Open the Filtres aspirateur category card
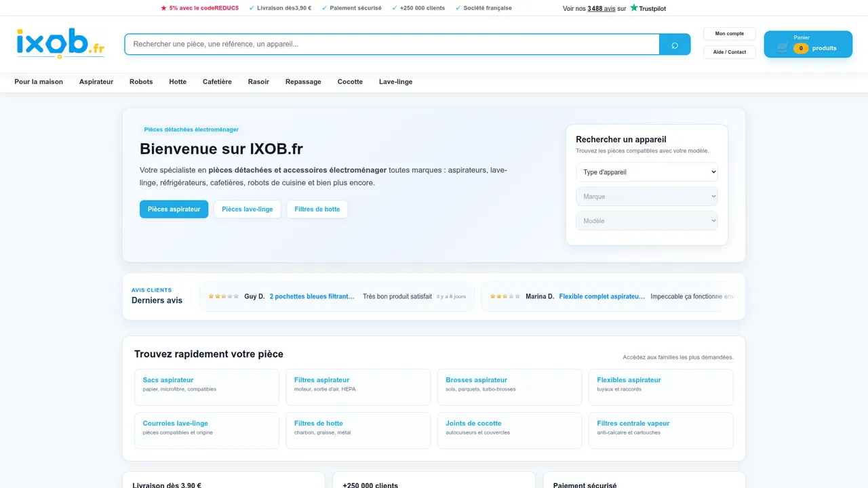 [358, 387]
